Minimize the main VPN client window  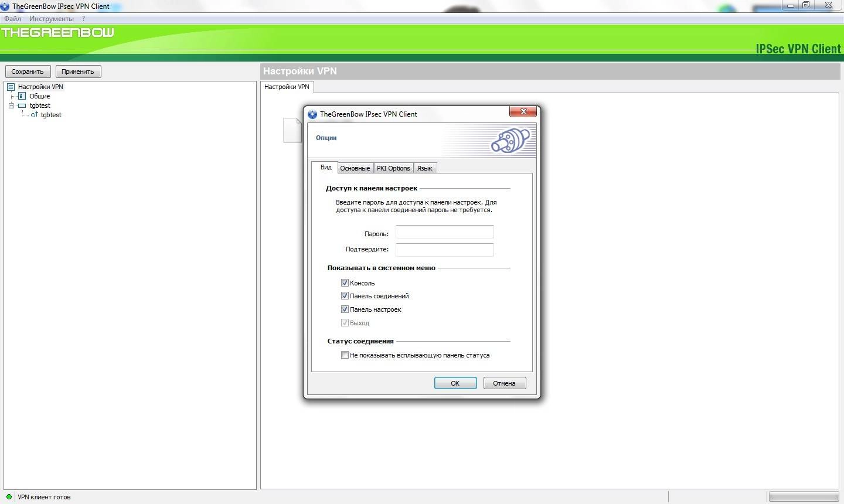(791, 5)
